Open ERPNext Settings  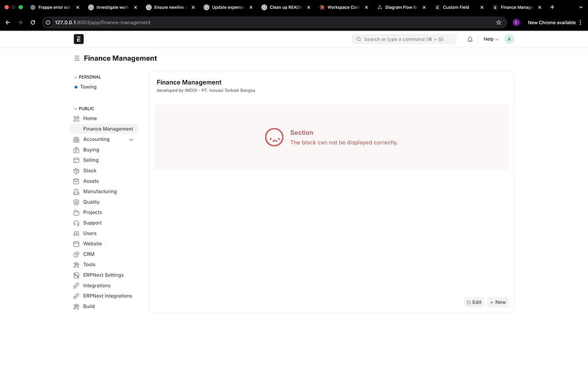coord(103,275)
